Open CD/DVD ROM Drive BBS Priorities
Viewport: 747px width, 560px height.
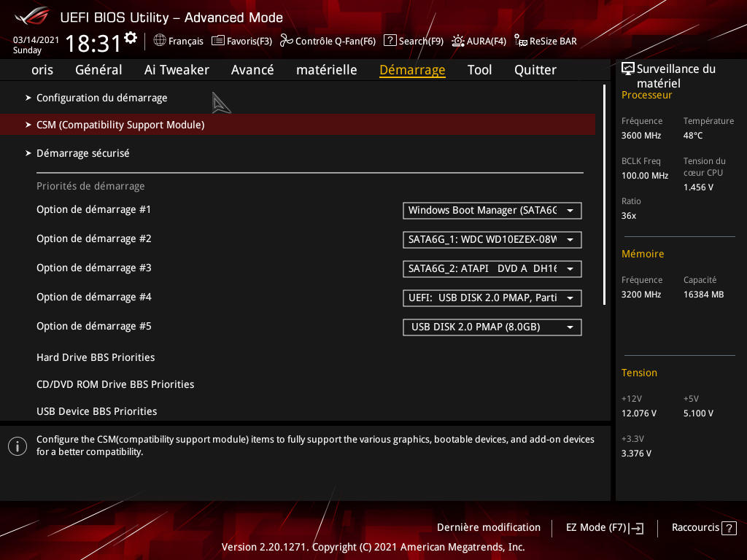pyautogui.click(x=115, y=384)
